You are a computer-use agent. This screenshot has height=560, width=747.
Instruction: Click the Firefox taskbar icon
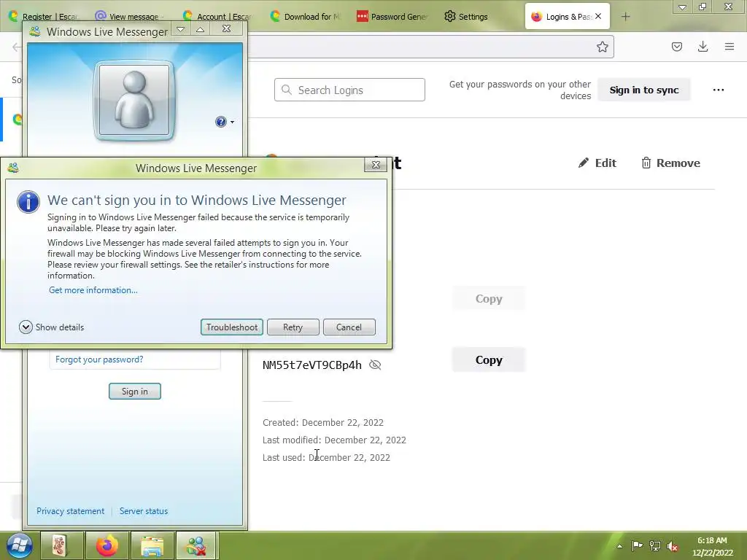point(107,545)
